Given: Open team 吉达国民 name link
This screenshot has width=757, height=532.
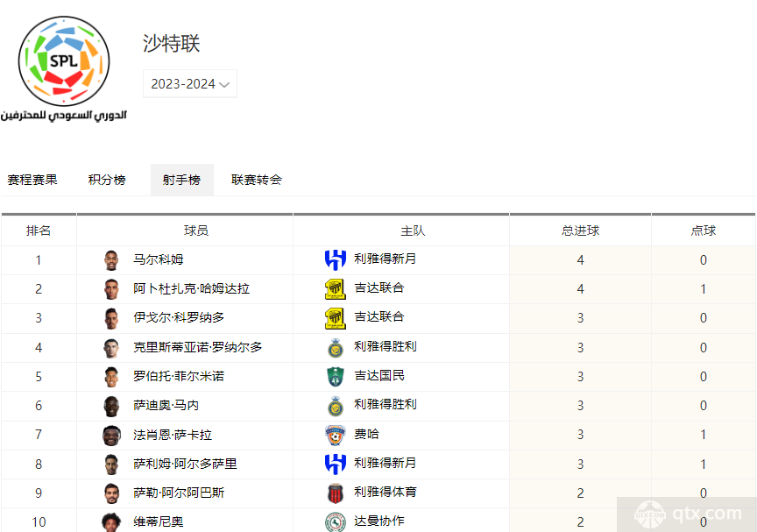Looking at the screenshot, I should click(379, 376).
